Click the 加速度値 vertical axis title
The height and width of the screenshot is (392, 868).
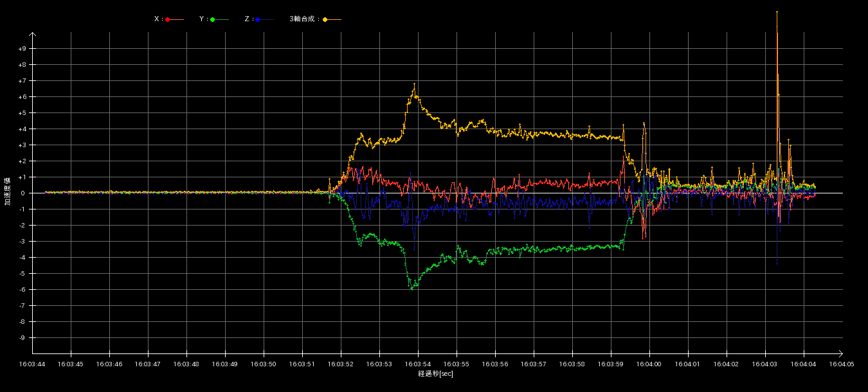pos(8,191)
